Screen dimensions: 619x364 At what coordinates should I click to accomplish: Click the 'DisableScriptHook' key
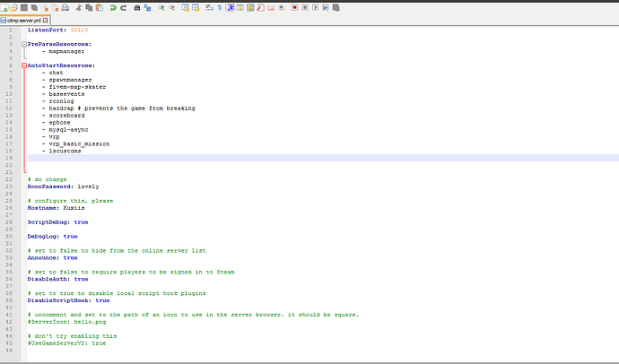(57, 300)
